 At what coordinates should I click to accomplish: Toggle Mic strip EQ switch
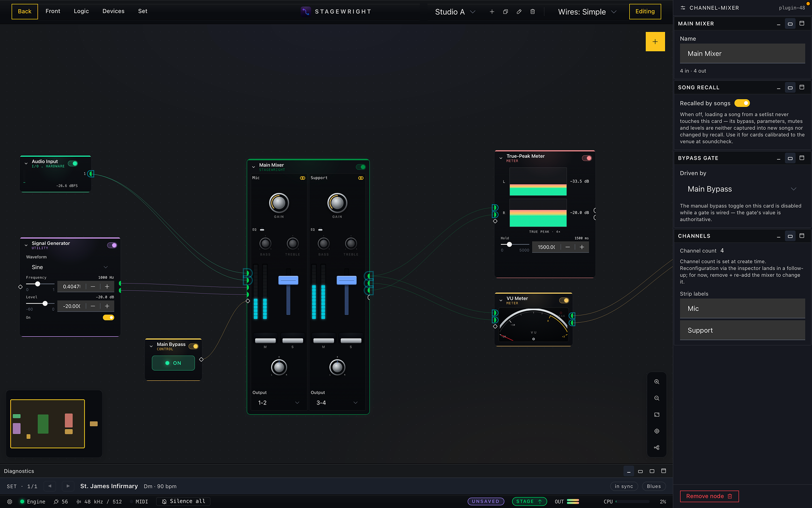click(262, 230)
